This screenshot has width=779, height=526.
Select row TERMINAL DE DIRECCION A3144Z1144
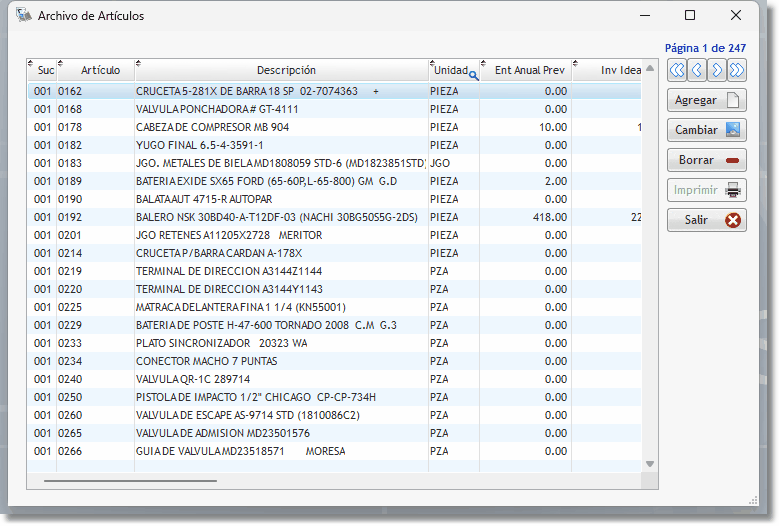[x=334, y=271]
